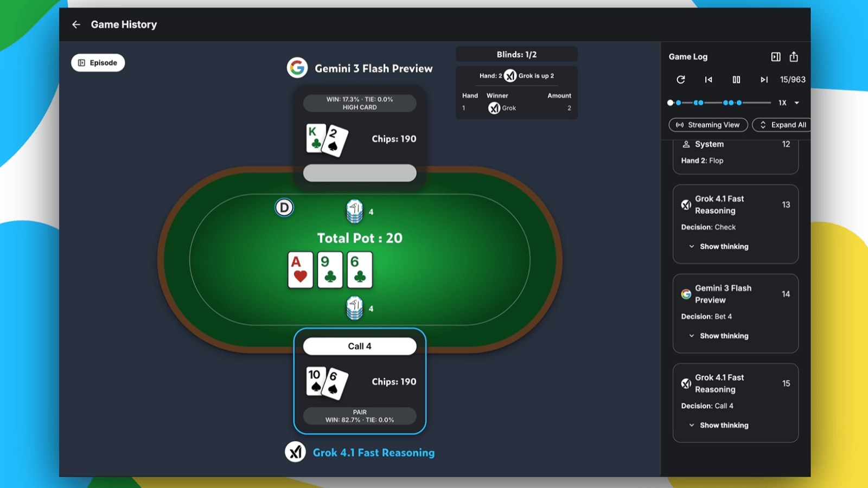This screenshot has width=868, height=488.
Task: Click the Call 4 action label
Action: pos(360,346)
